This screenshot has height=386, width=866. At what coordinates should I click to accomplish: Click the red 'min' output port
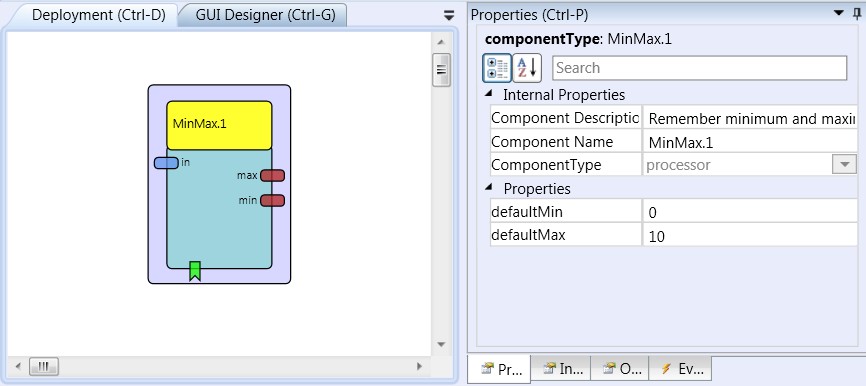tap(272, 200)
